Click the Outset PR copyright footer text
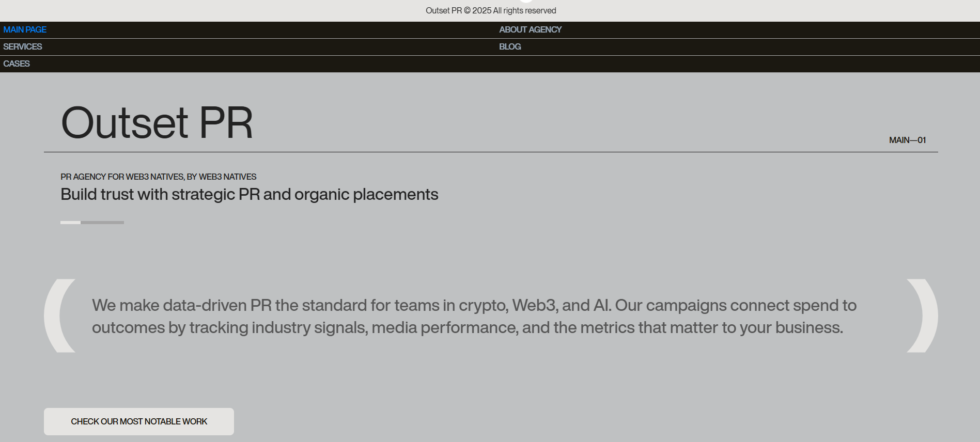980x442 pixels. click(x=491, y=10)
